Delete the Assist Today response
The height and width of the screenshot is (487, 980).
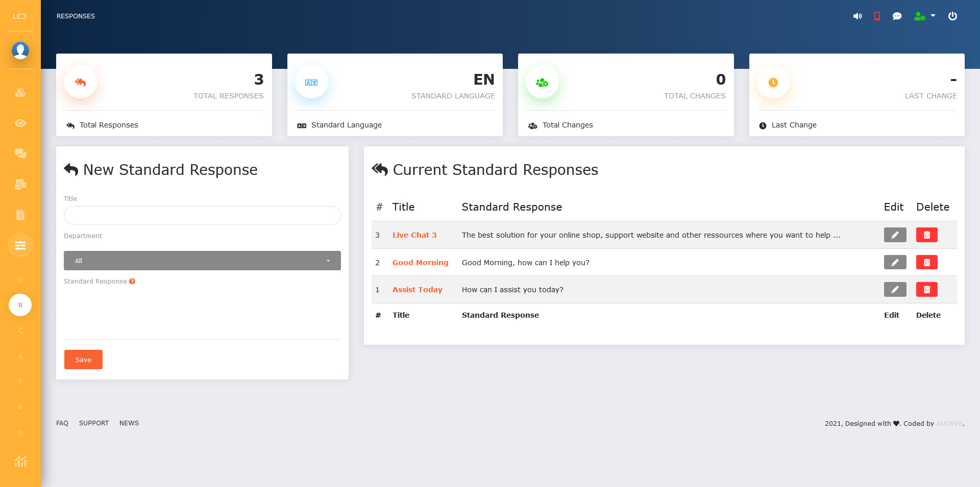click(926, 290)
